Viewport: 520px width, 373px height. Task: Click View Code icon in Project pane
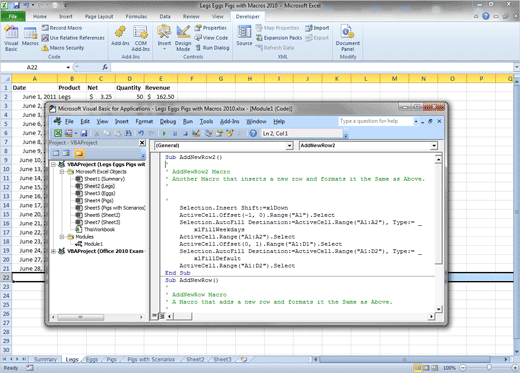56,153
